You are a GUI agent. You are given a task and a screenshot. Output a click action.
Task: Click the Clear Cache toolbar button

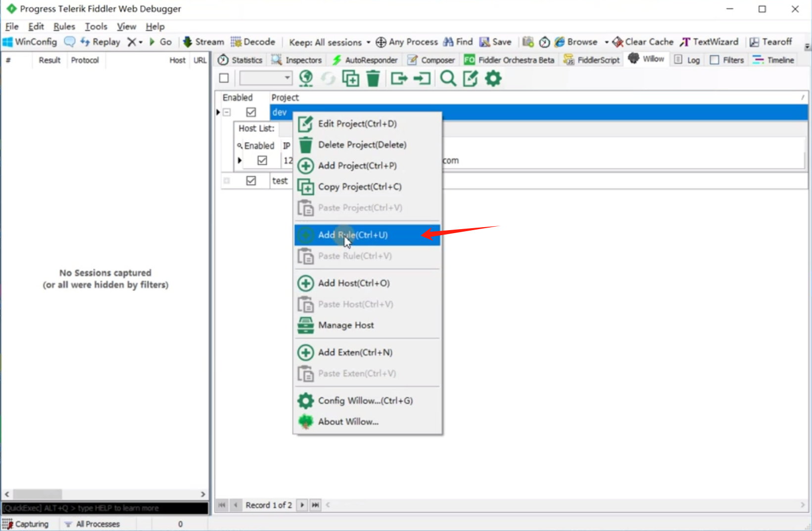(x=642, y=42)
